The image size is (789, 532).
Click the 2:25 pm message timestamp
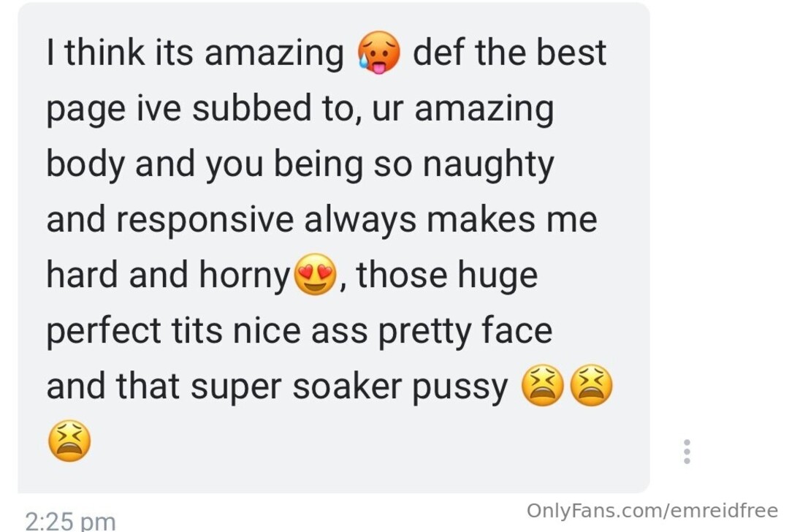[70, 522]
